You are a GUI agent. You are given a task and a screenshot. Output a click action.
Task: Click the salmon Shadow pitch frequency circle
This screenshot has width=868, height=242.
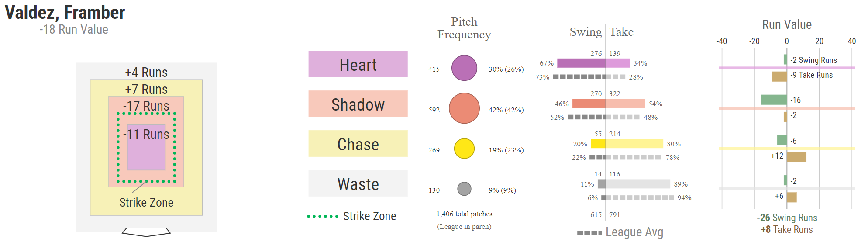pos(464,108)
